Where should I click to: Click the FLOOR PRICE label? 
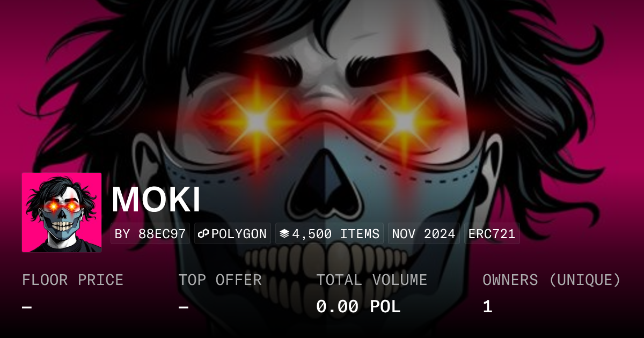pos(72,280)
